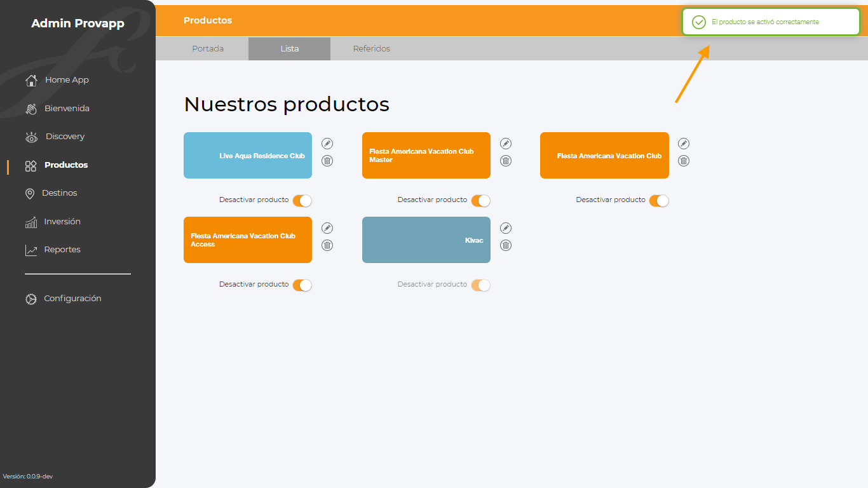Image resolution: width=868 pixels, height=488 pixels.
Task: Click Fiesta Americana Vacation Club Access card
Action: pos(248,240)
